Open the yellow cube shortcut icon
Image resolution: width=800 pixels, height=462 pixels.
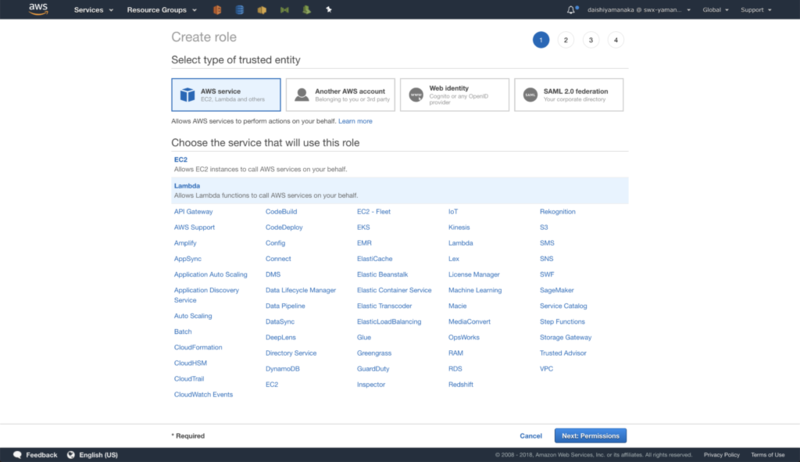(x=262, y=10)
